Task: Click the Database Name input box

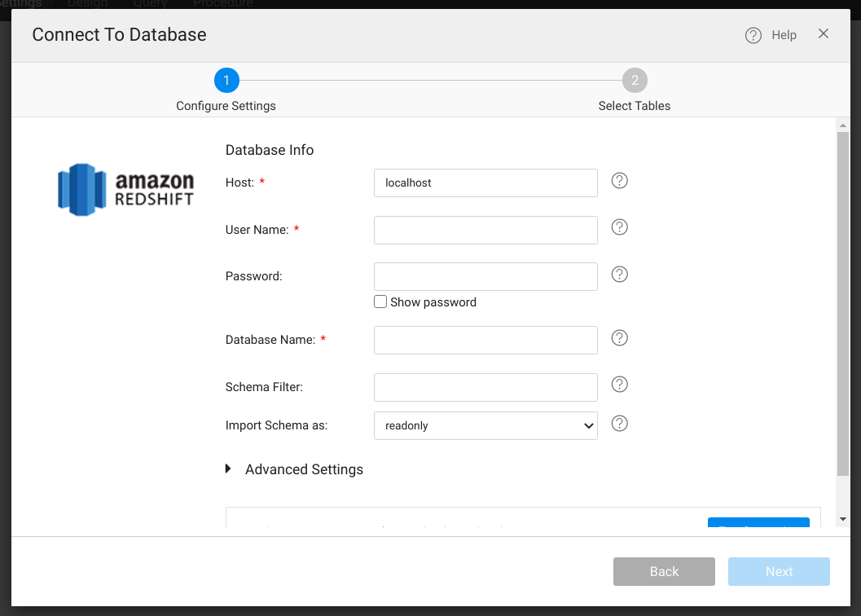Action: click(x=485, y=340)
